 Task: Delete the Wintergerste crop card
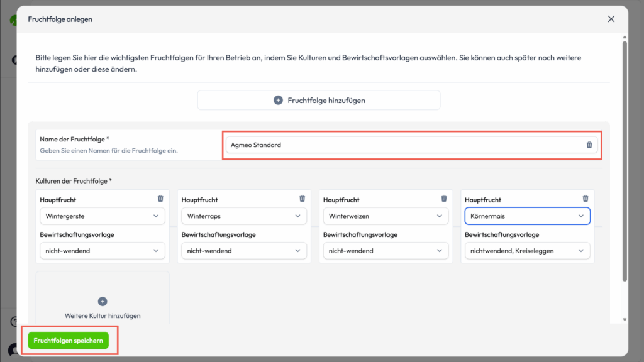pos(160,199)
